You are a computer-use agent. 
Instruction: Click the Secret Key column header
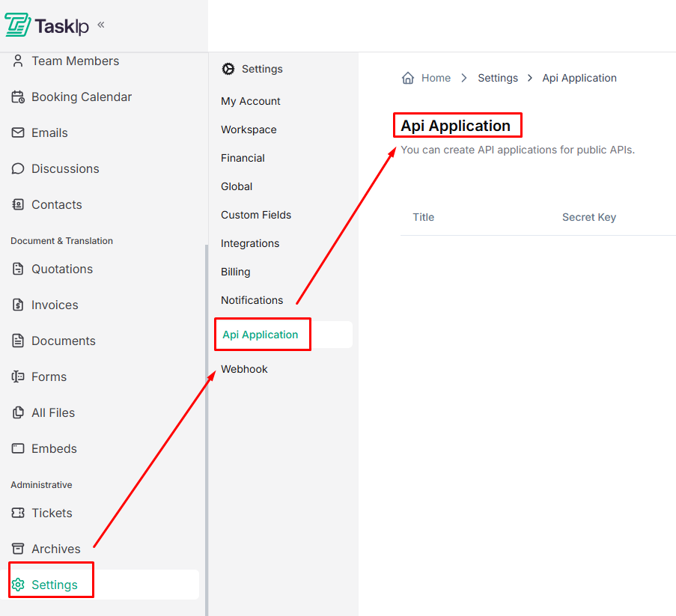click(x=589, y=217)
